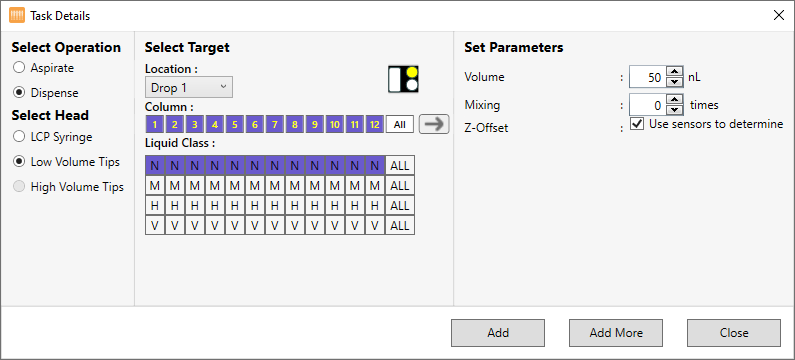Viewport: 795px width, 360px height.
Task: Select column 5 in the Column row
Action: pyautogui.click(x=235, y=124)
